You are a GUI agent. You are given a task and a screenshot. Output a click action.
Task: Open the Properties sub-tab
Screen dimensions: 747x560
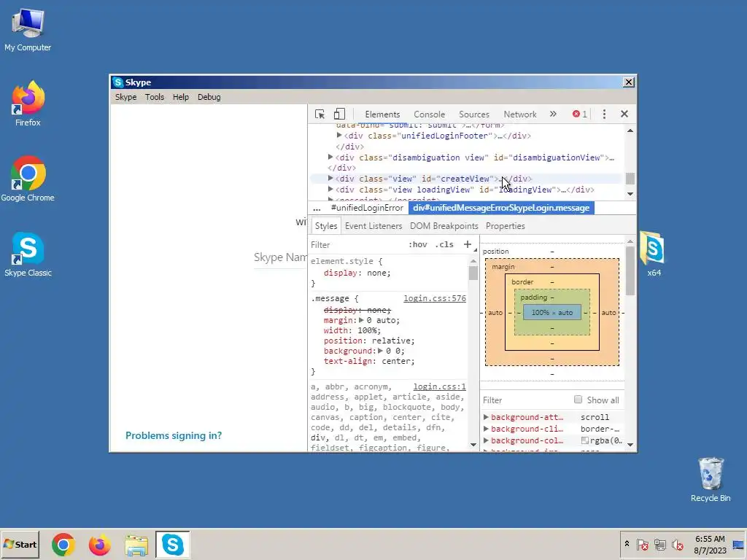click(x=506, y=226)
